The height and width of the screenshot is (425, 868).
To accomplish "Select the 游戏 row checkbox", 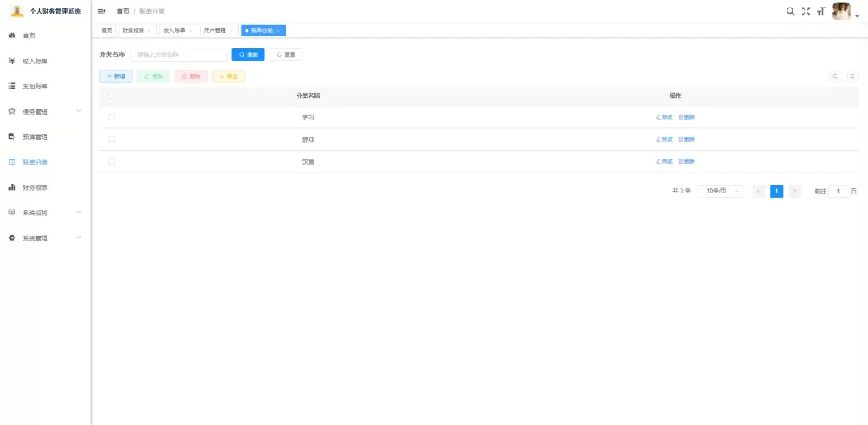I will tap(112, 139).
